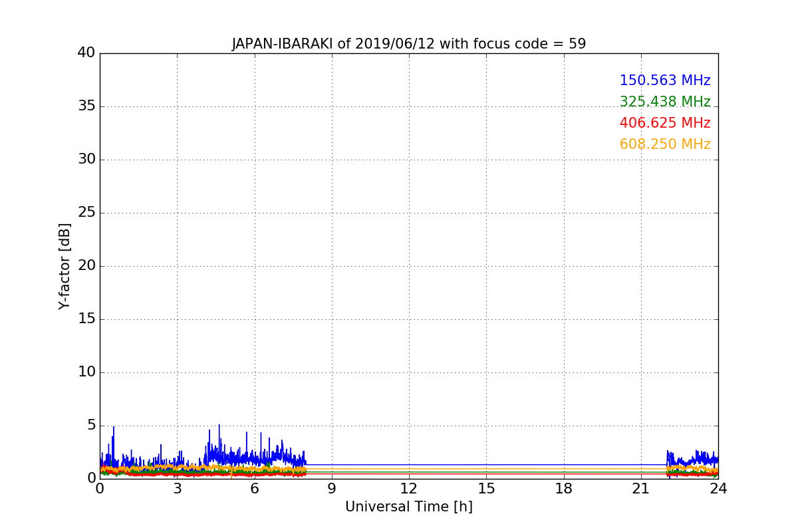Click the y-axis tick label 10

[86, 372]
